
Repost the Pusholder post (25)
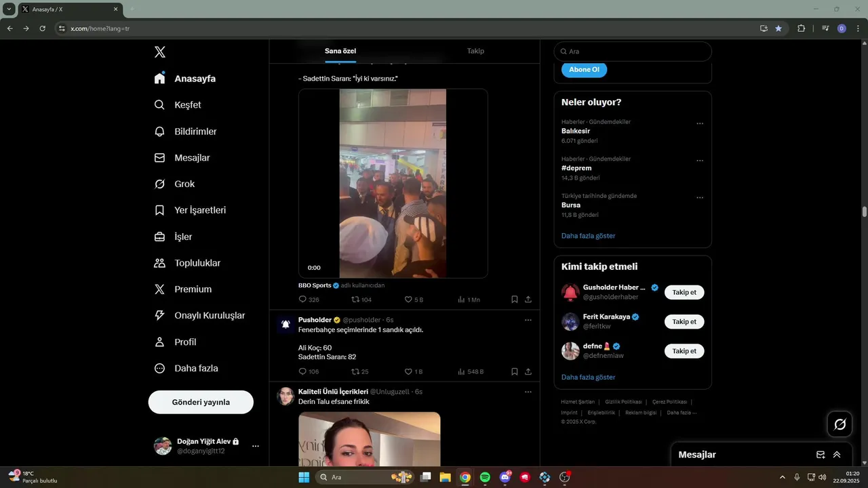point(360,371)
